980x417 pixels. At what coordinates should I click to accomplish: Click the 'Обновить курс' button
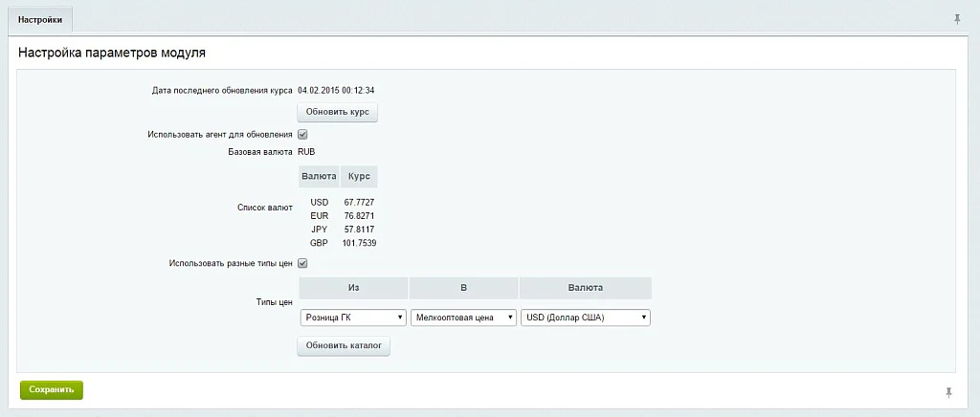pos(338,112)
